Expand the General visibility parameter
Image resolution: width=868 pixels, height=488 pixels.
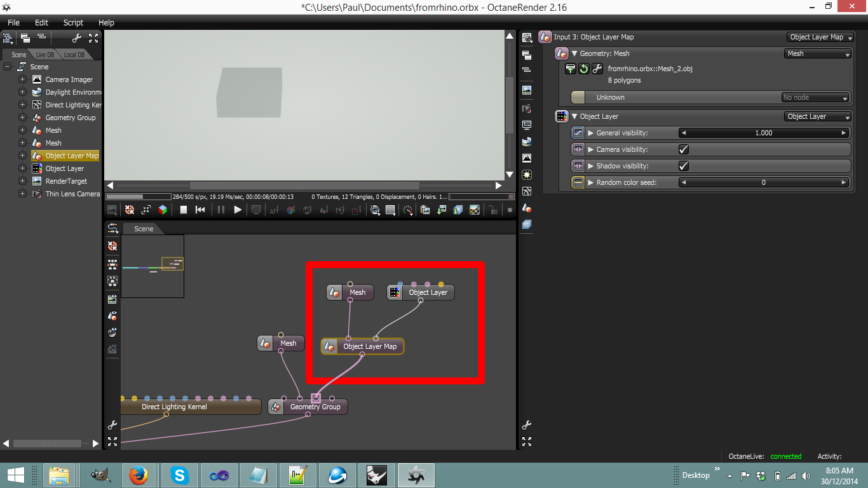[590, 133]
